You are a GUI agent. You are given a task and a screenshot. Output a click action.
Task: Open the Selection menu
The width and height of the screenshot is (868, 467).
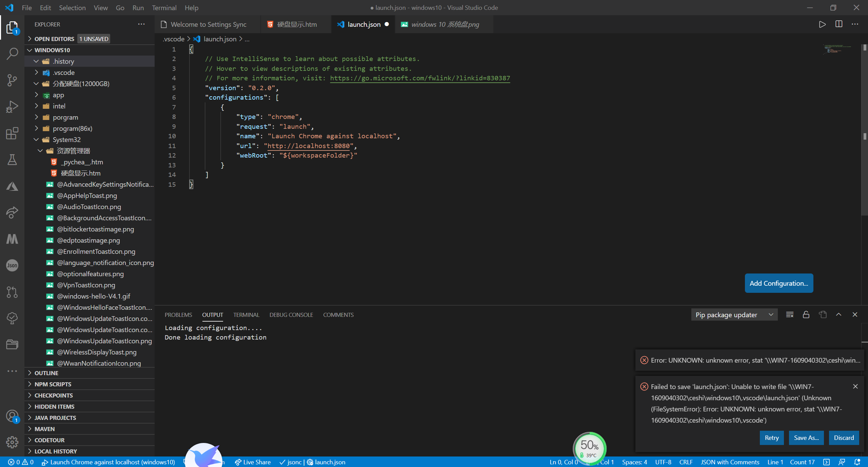pos(72,7)
